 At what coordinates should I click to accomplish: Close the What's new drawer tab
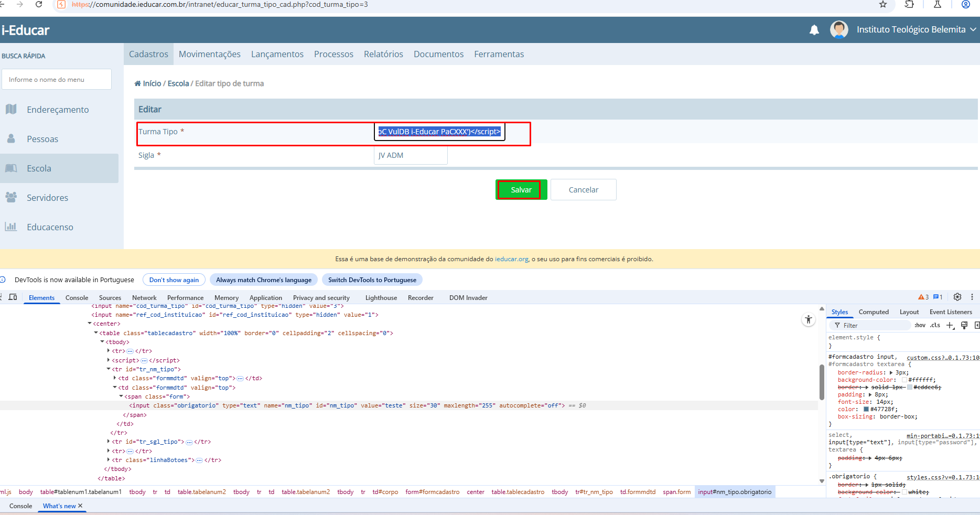click(80, 506)
